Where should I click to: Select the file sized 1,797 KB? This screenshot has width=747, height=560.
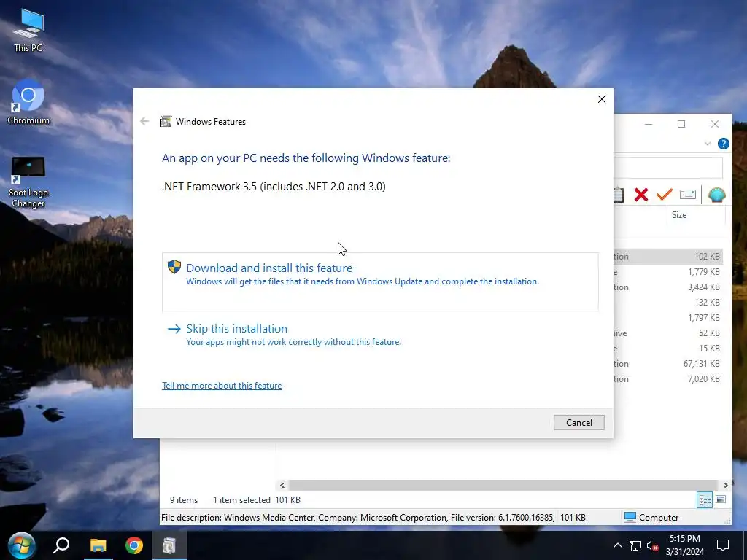click(x=668, y=317)
